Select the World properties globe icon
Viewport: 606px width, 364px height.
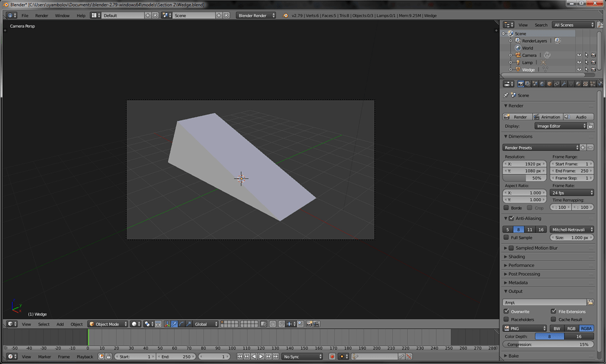pyautogui.click(x=541, y=83)
